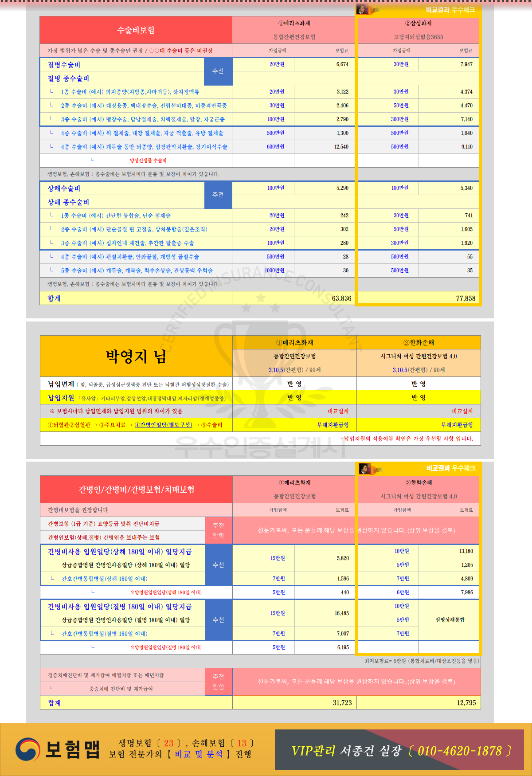
Task: Click the 고당지뇌심없음3655 product name
Action: click(x=418, y=37)
